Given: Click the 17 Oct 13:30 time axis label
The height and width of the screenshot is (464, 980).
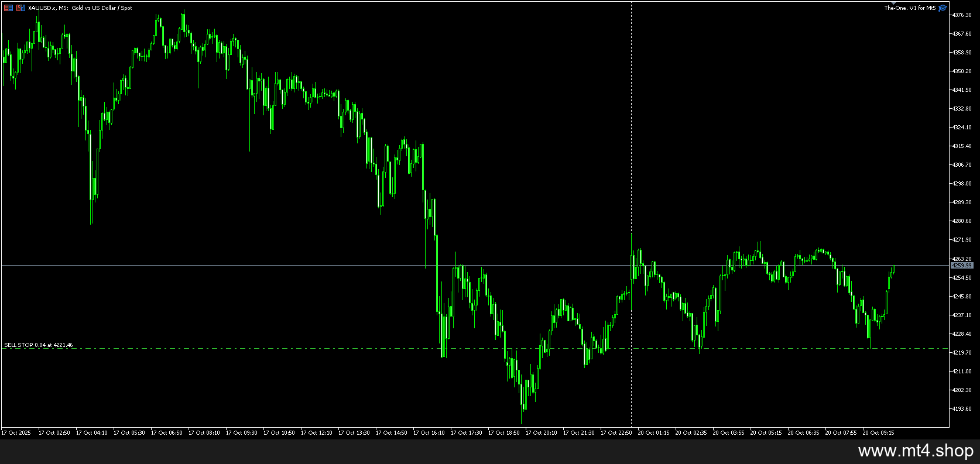Looking at the screenshot, I should pyautogui.click(x=354, y=433).
